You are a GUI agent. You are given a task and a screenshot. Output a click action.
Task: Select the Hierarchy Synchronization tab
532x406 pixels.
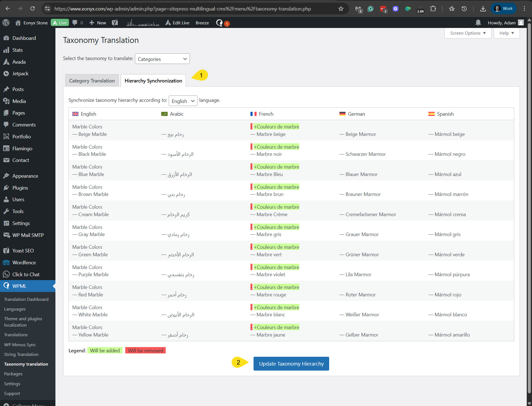153,81
